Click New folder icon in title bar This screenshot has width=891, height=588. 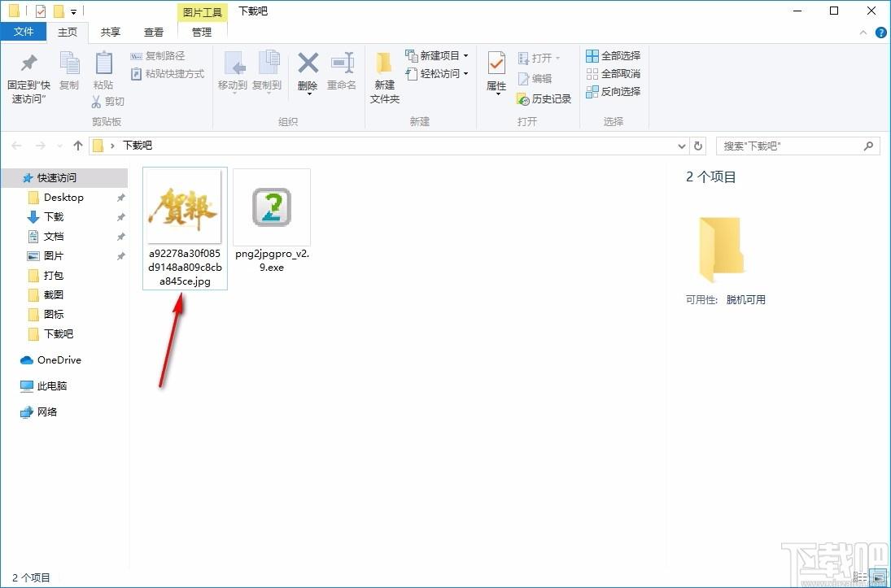pos(58,11)
